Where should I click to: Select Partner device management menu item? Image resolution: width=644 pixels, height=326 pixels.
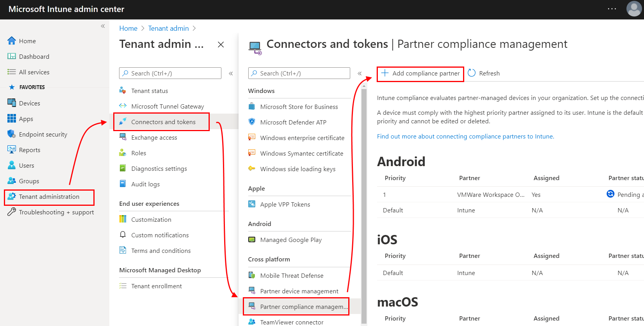tap(299, 291)
